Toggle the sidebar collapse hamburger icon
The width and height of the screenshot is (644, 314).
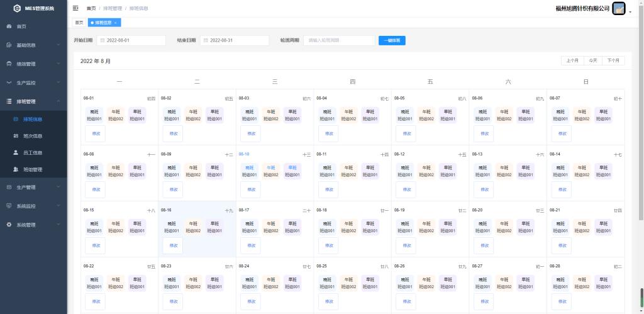(x=75, y=8)
